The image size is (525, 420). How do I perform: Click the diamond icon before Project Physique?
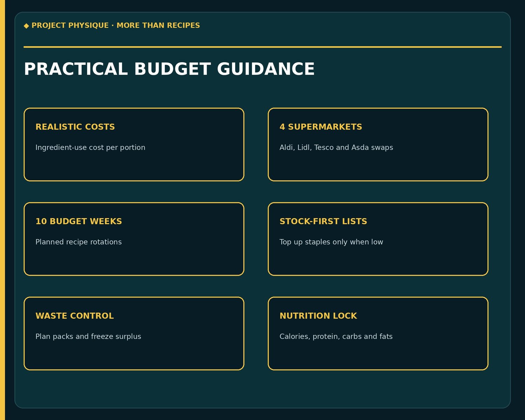point(26,26)
